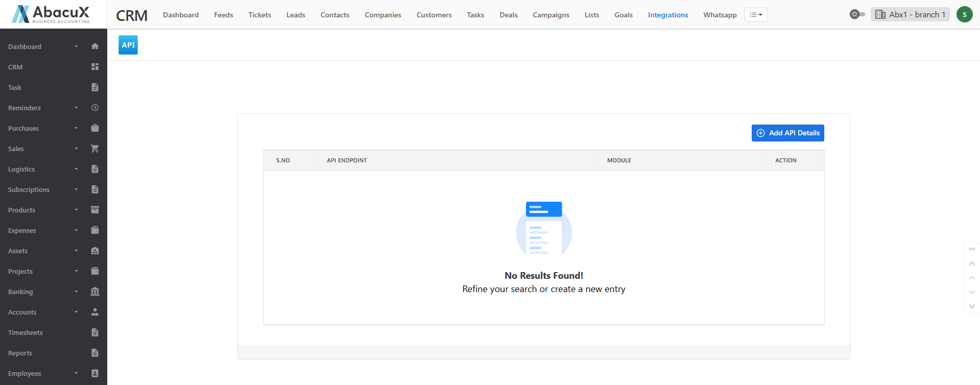Click the blue API button
Viewport: 980px width, 385px height.
pyautogui.click(x=128, y=45)
